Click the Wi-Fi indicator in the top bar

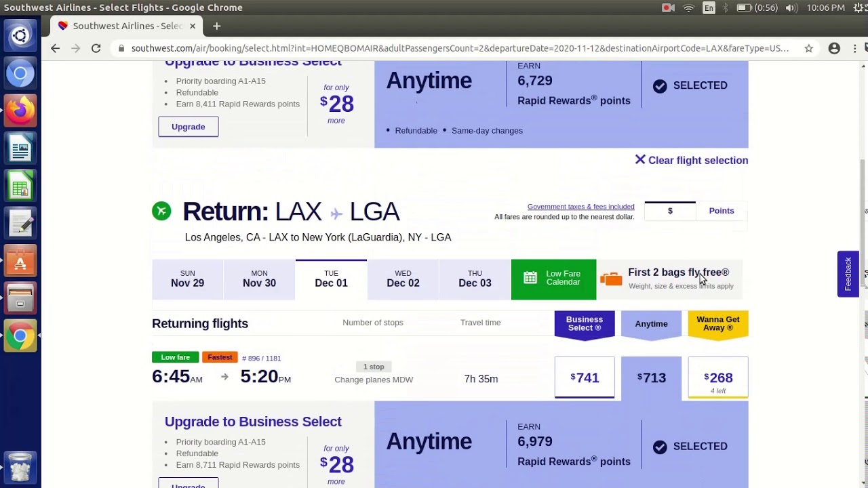688,7
